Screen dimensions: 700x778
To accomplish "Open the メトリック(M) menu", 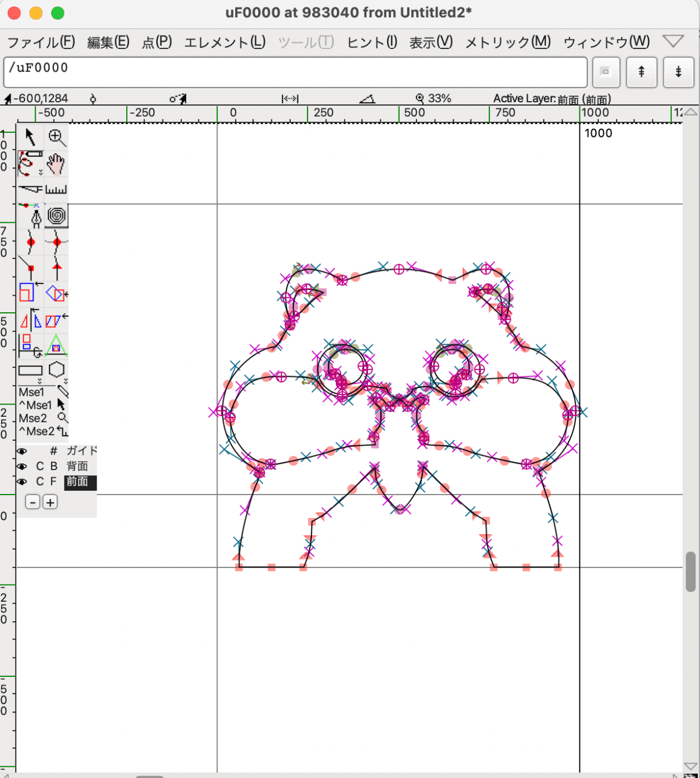I will [x=508, y=42].
